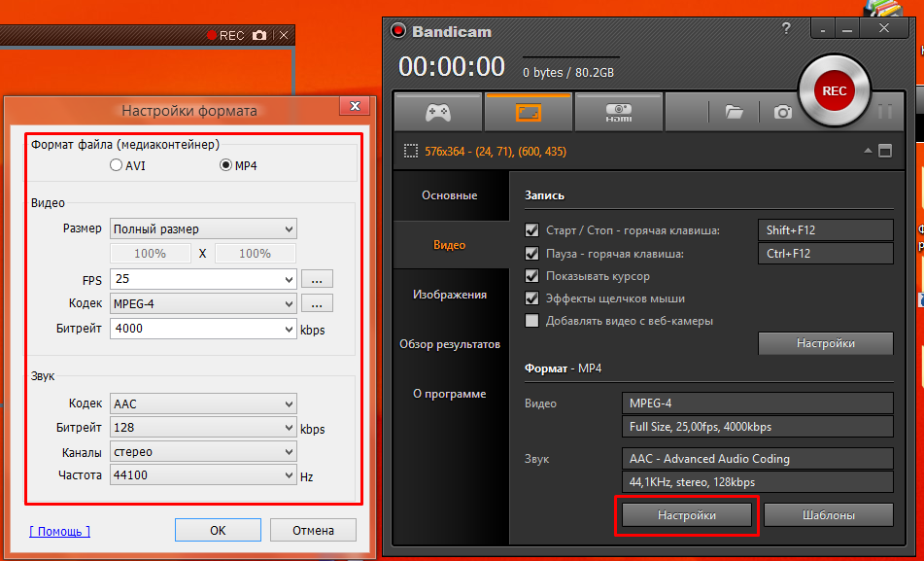
Task: Click AAC - Advanced Audio Coding text
Action: 709,458
